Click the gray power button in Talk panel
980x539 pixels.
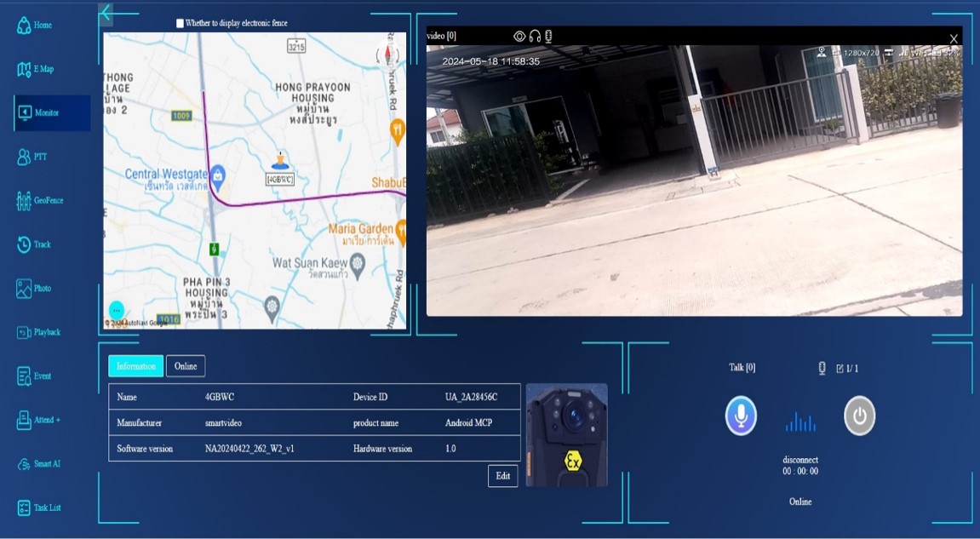click(x=859, y=416)
